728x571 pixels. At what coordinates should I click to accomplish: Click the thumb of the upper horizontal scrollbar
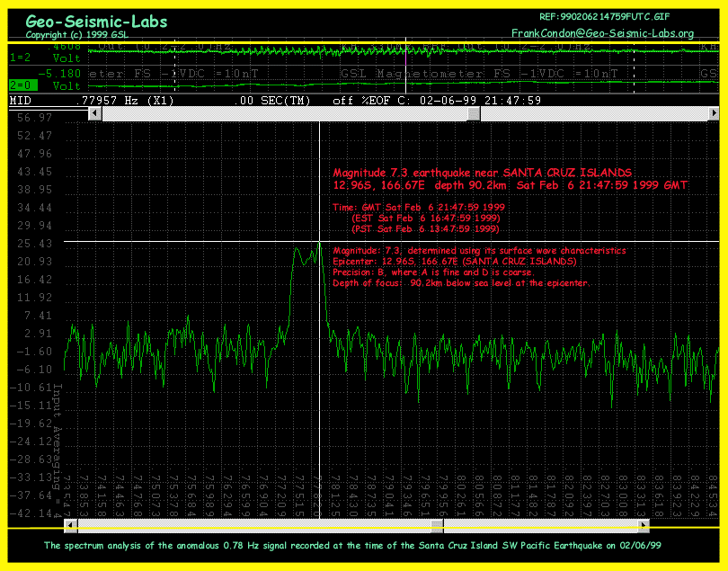474,113
